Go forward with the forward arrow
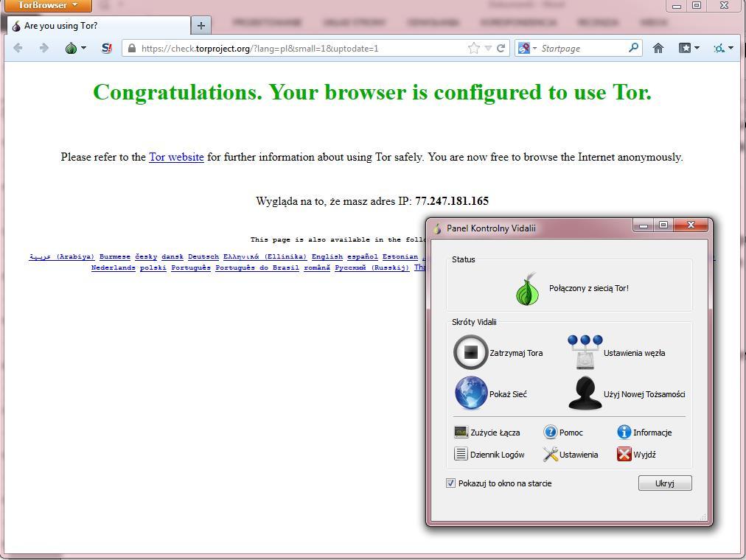746x560 pixels. [x=43, y=48]
